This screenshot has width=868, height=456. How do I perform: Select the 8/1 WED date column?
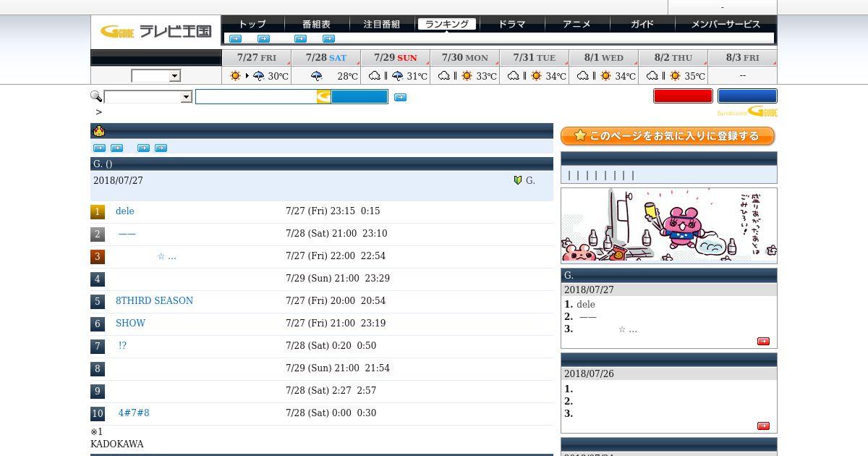(603, 57)
